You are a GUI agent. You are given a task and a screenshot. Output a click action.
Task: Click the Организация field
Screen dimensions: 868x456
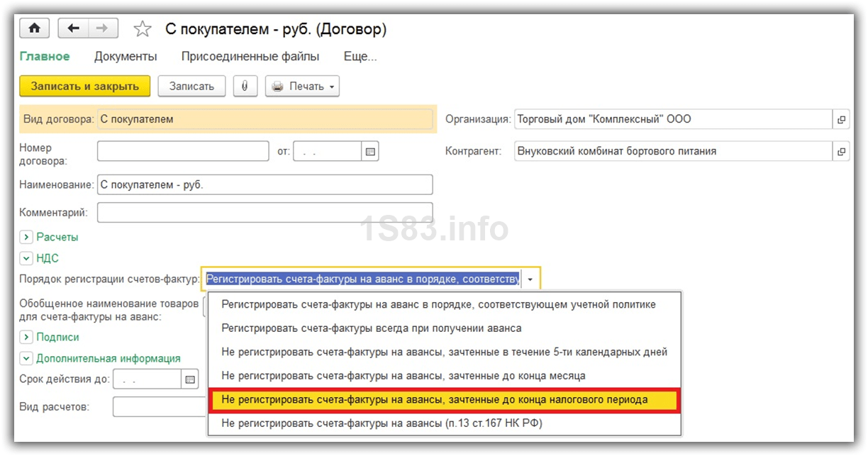(x=673, y=119)
